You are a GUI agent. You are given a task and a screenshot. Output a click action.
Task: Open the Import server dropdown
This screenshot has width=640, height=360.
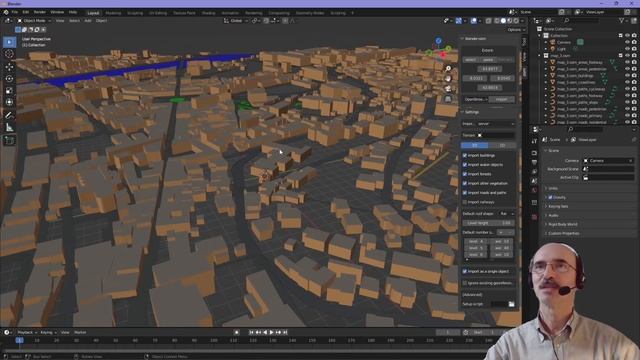[496, 124]
